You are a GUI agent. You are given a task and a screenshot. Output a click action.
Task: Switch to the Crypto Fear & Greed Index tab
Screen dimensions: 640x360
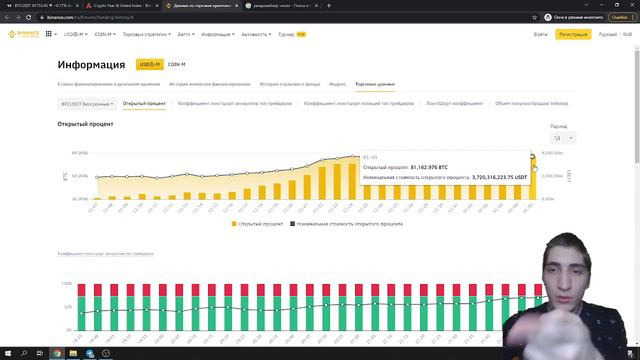pos(122,6)
